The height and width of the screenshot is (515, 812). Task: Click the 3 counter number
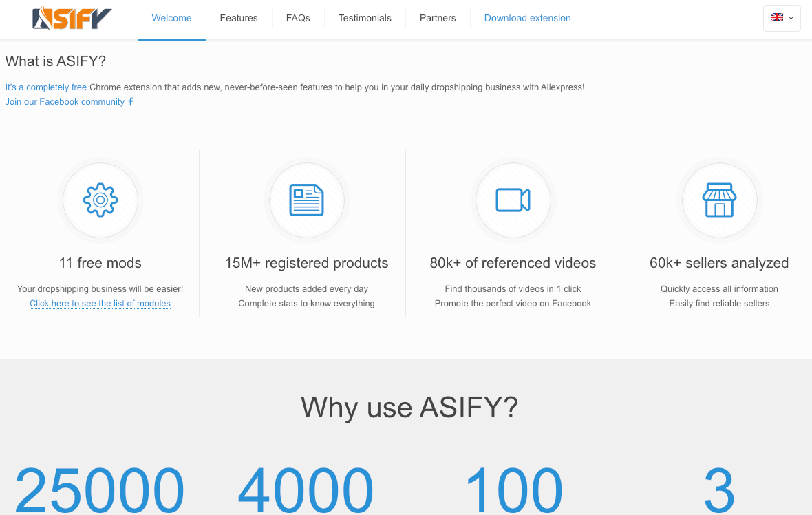[719, 490]
